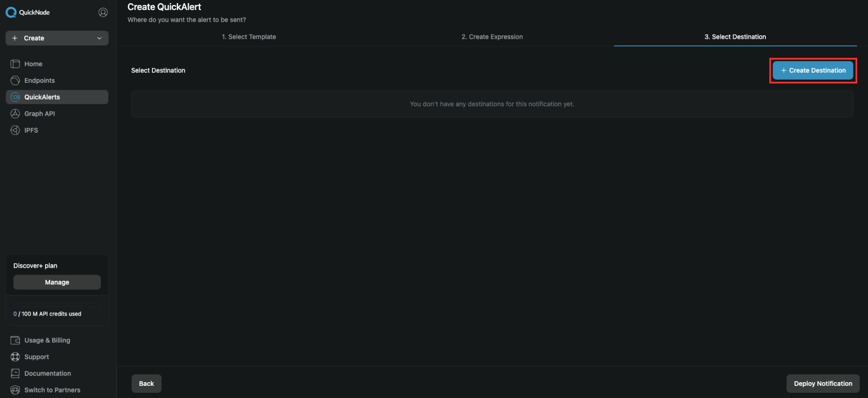868x398 pixels.
Task: Click the plus icon in Create button
Action: click(x=14, y=38)
